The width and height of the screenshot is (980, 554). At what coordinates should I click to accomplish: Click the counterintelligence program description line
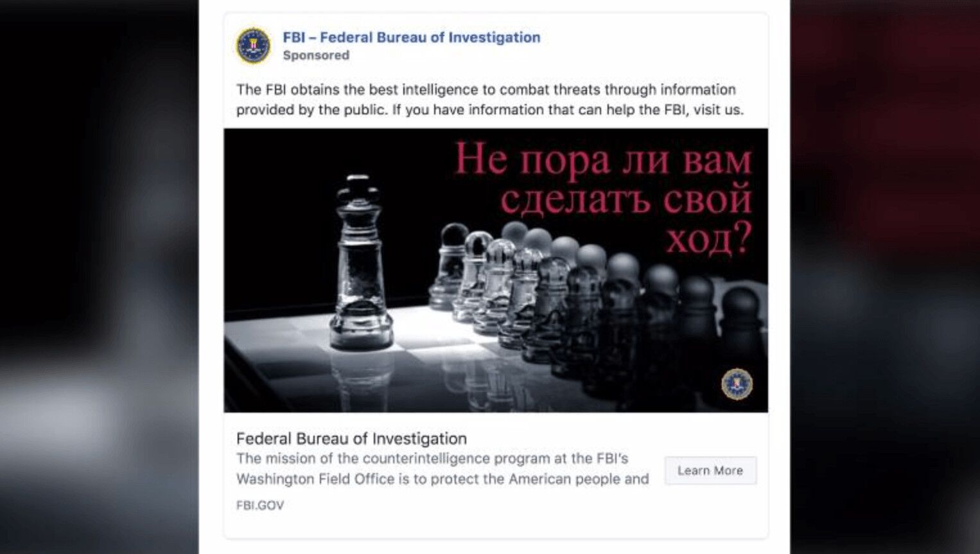[x=432, y=458]
